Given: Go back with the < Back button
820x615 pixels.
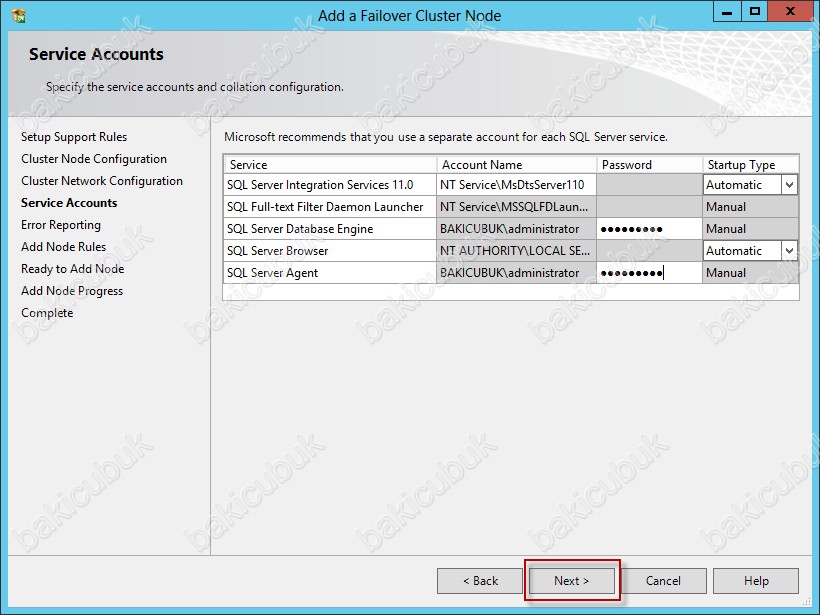Looking at the screenshot, I should pyautogui.click(x=480, y=580).
